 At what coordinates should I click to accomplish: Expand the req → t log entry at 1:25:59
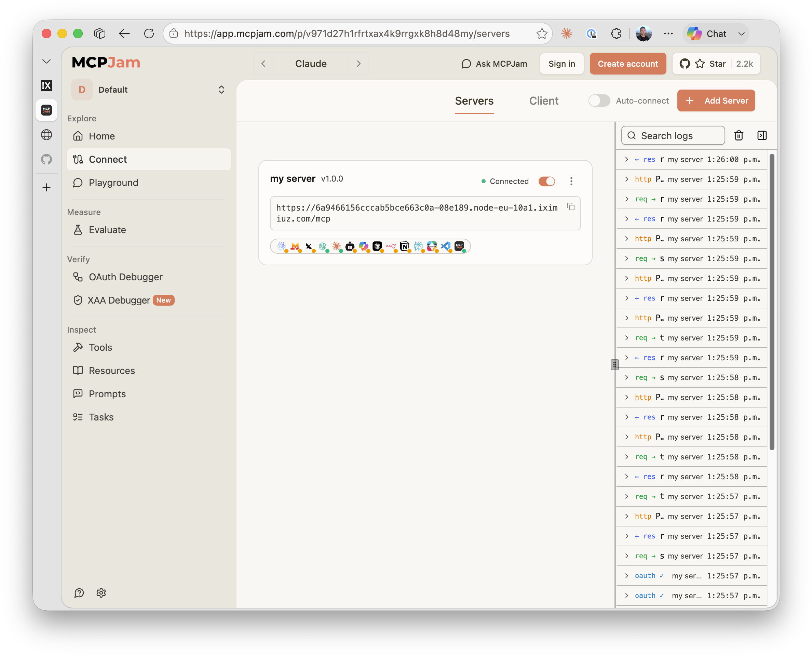click(x=692, y=338)
